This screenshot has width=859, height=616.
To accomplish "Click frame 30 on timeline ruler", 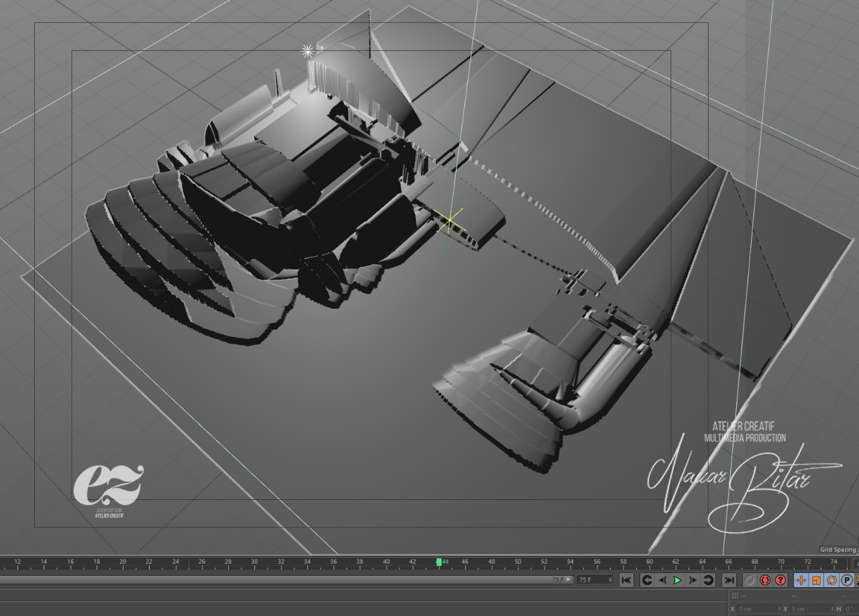I will pyautogui.click(x=254, y=562).
